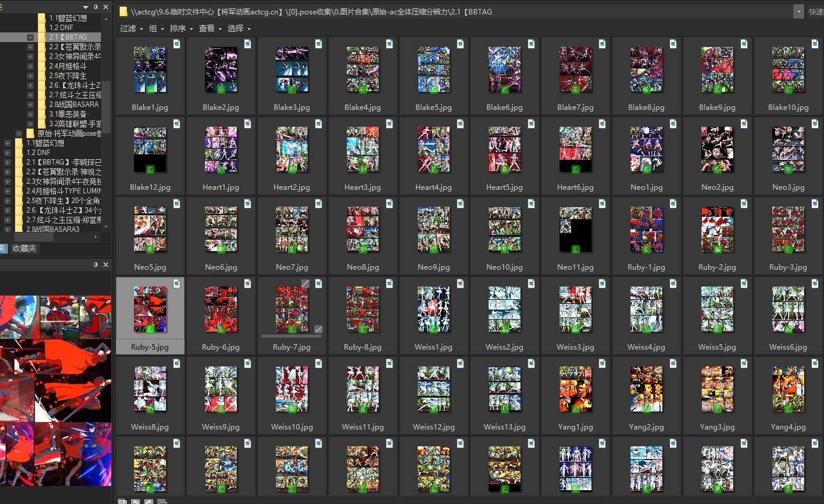Click the file type icon on Neo8.jpg
This screenshot has height=504, width=824.
(x=389, y=204)
